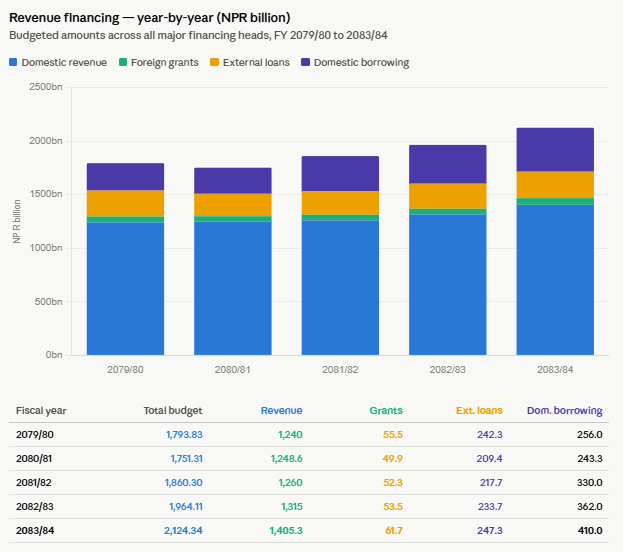Select the 2081/82 table row label
Screen dimensions: 623x552
[x=34, y=482]
